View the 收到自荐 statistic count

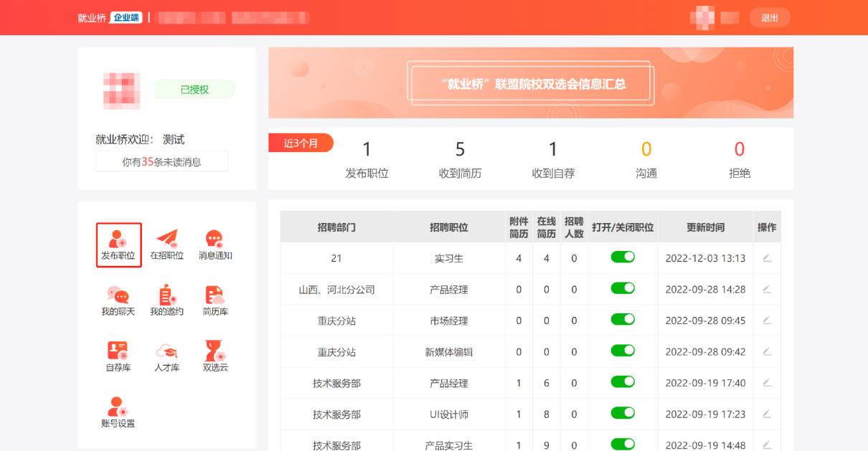coord(553,149)
